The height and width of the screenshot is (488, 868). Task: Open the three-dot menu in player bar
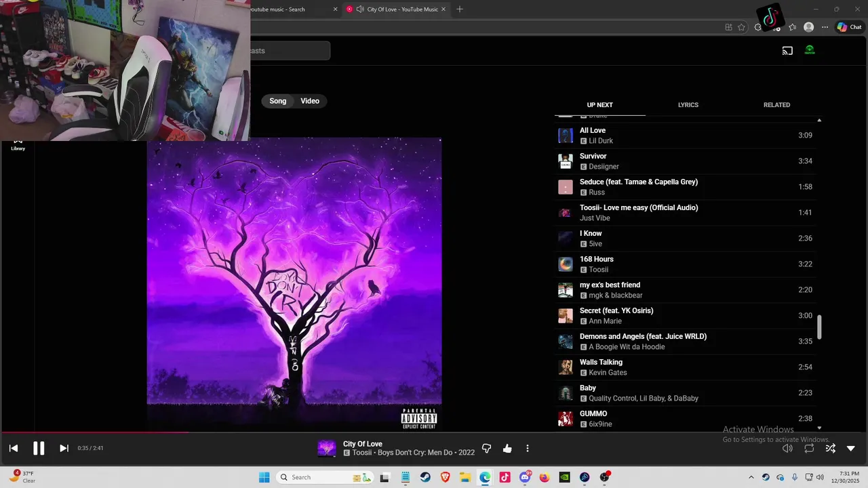(528, 448)
